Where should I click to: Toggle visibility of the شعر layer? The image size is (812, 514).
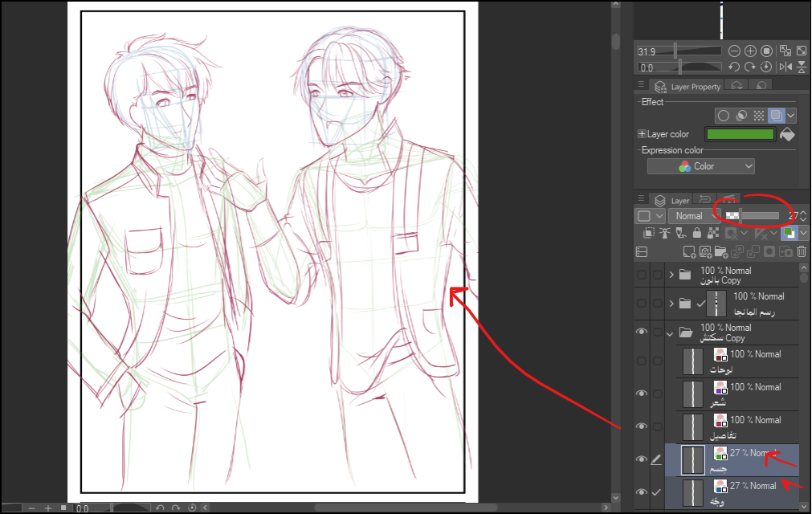[x=641, y=394]
